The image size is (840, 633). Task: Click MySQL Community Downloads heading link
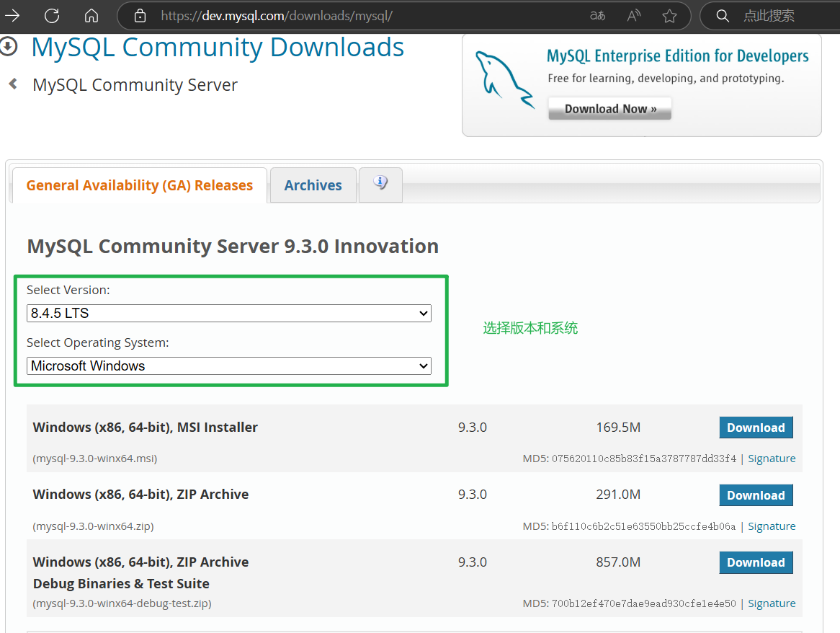pyautogui.click(x=218, y=47)
